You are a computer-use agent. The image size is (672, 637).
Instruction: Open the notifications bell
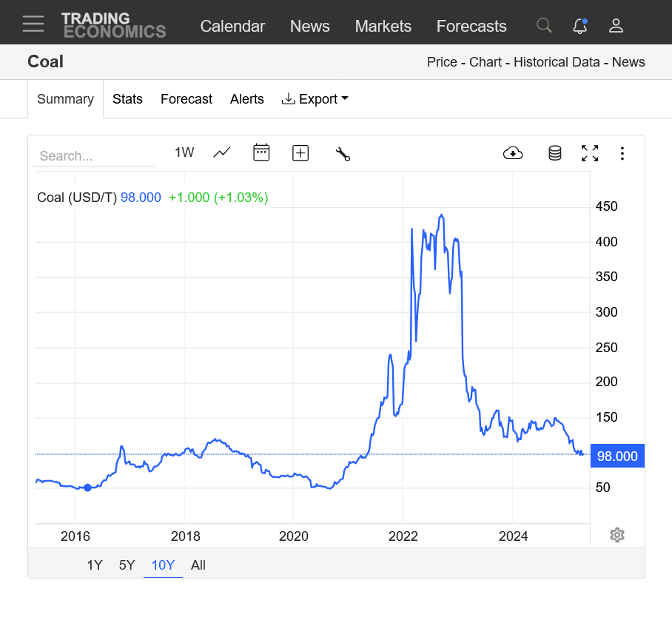pyautogui.click(x=580, y=26)
